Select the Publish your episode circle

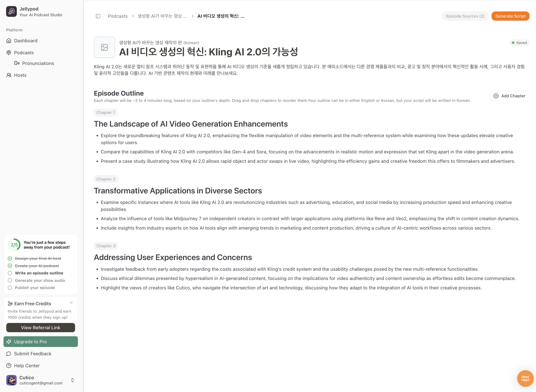pyautogui.click(x=10, y=288)
